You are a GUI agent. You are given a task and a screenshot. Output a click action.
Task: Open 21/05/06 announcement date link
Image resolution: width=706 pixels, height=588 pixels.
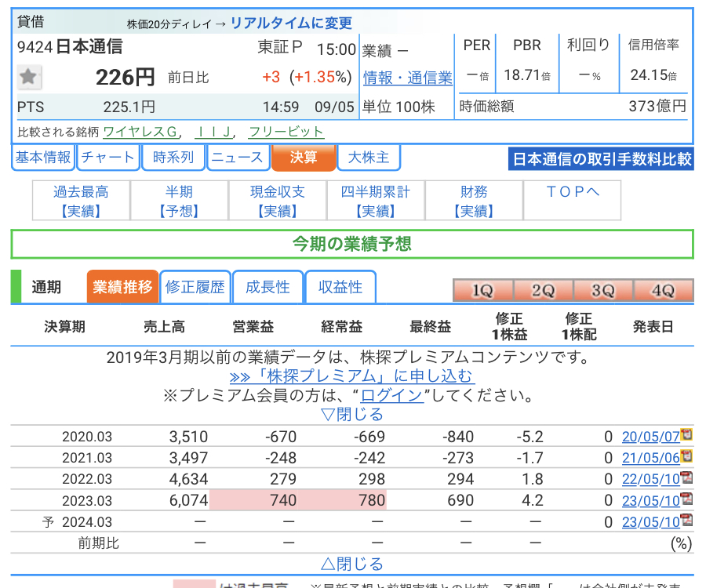coord(650,458)
